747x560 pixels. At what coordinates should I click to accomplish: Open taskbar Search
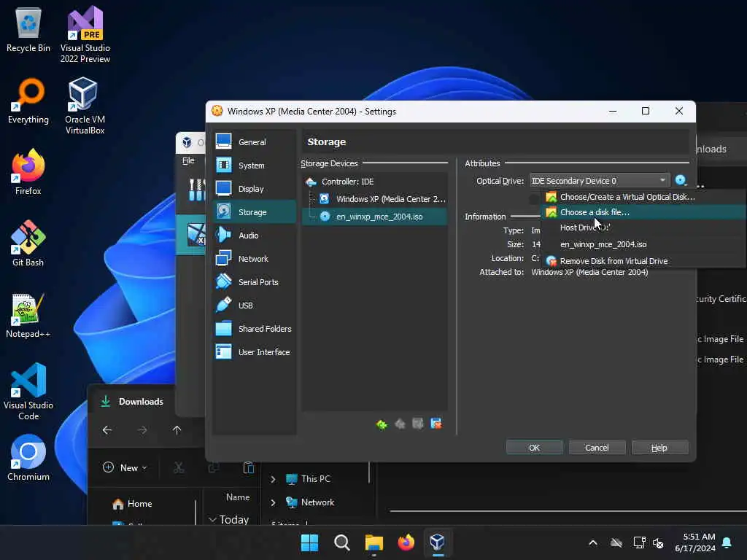pos(341,542)
